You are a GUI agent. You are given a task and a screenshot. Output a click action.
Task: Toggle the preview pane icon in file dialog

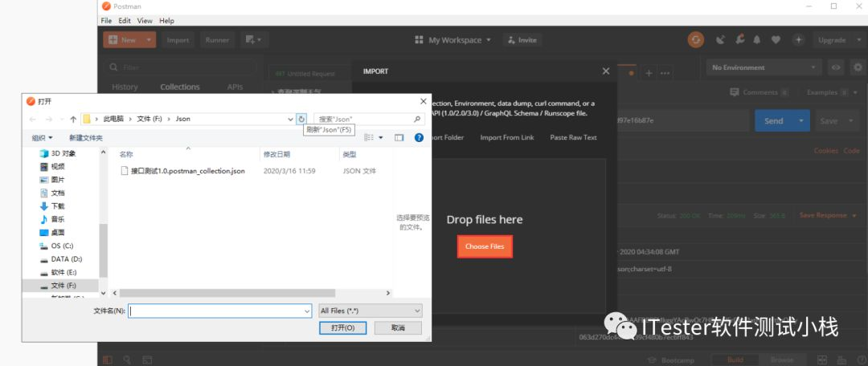pyautogui.click(x=399, y=138)
